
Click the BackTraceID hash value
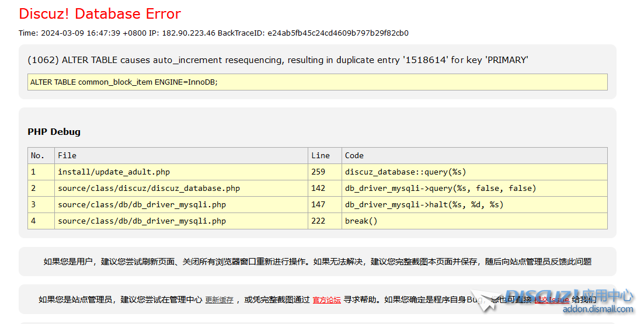337,33
